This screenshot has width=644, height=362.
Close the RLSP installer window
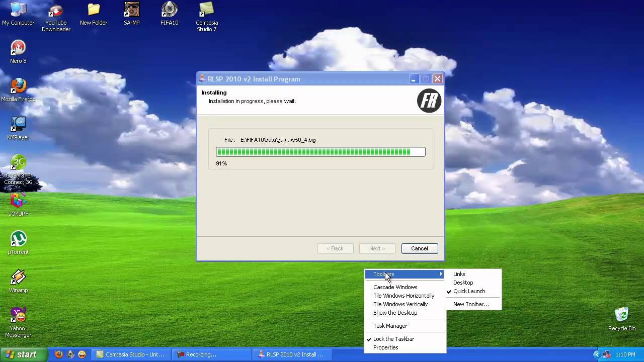pyautogui.click(x=438, y=79)
